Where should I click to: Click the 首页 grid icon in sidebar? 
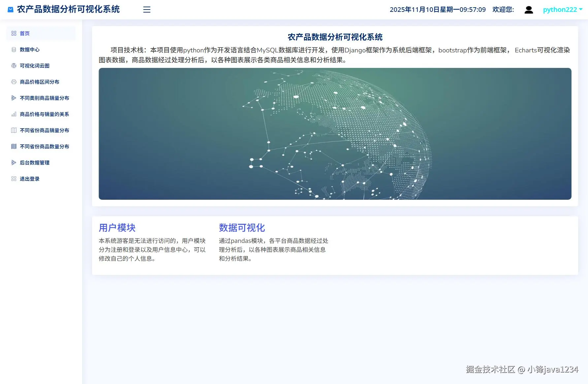click(x=14, y=33)
